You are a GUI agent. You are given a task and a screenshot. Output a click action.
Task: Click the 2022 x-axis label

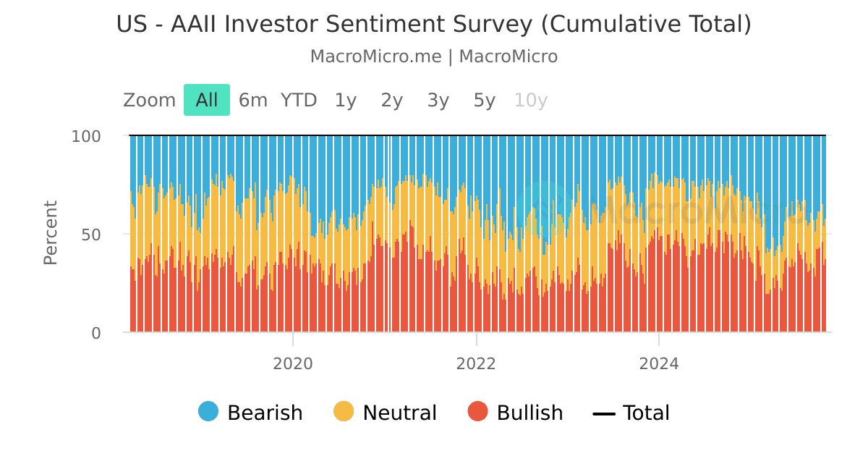[x=476, y=363]
